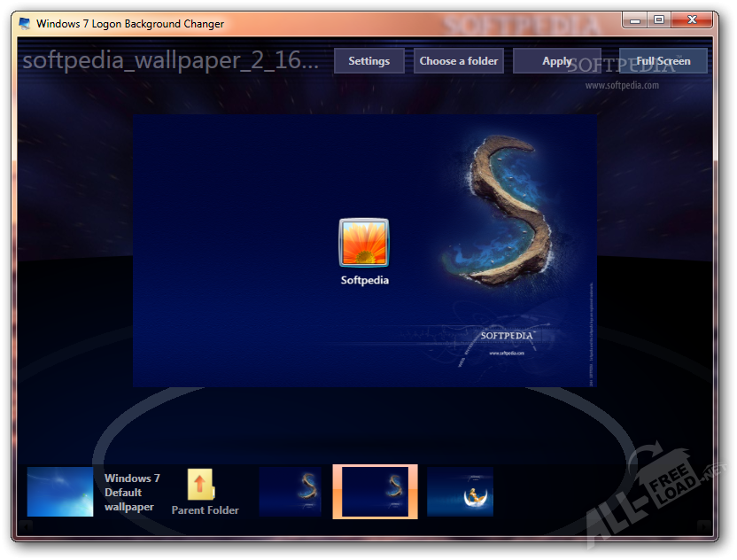Click the highlighted wallpaper thumbnail
Image resolution: width=737 pixels, height=560 pixels.
375,492
